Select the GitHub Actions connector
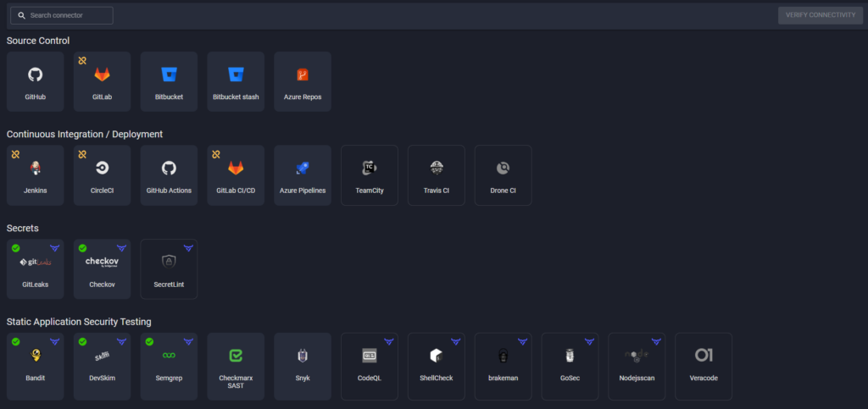Image resolution: width=868 pixels, height=409 pixels. point(169,175)
